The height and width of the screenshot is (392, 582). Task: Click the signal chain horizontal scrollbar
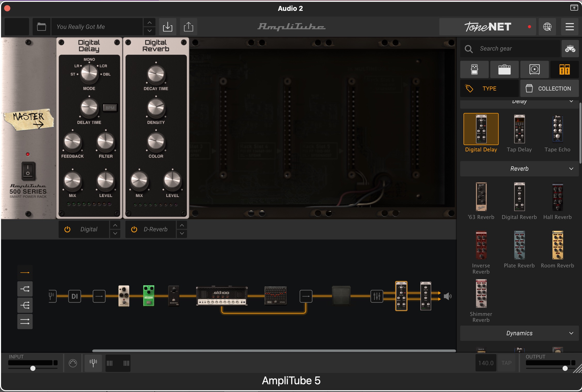pos(274,351)
